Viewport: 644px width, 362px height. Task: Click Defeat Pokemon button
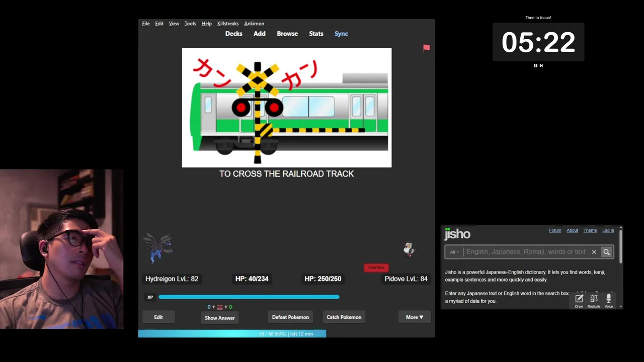click(x=290, y=317)
